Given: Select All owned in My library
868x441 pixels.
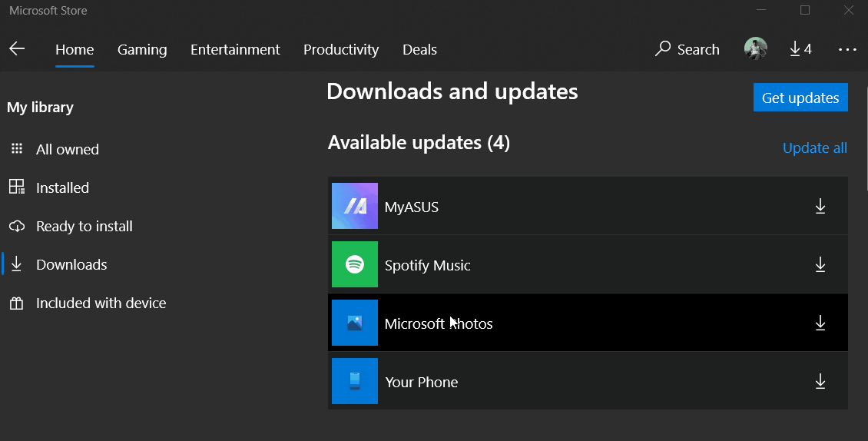Looking at the screenshot, I should tap(67, 150).
